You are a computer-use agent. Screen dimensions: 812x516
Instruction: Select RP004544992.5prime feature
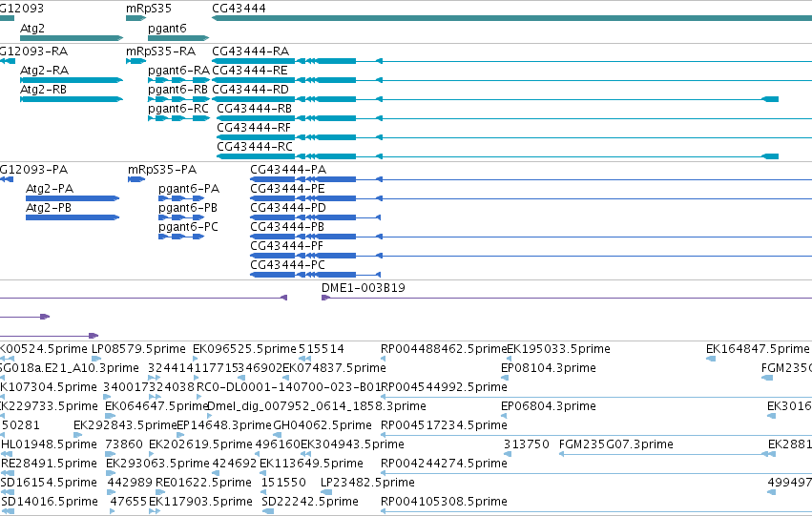click(x=596, y=397)
